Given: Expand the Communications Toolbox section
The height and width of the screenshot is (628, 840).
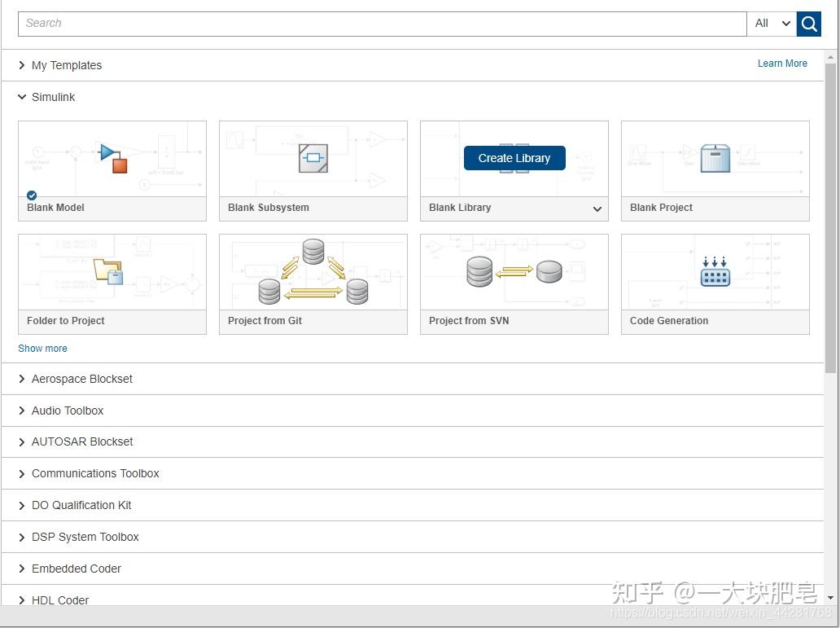Looking at the screenshot, I should click(x=22, y=474).
